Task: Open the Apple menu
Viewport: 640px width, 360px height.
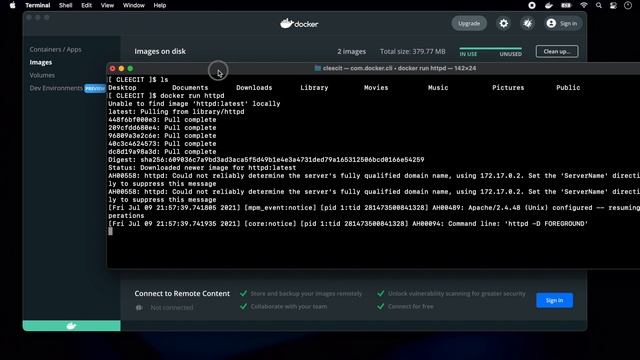Action: click(13, 5)
